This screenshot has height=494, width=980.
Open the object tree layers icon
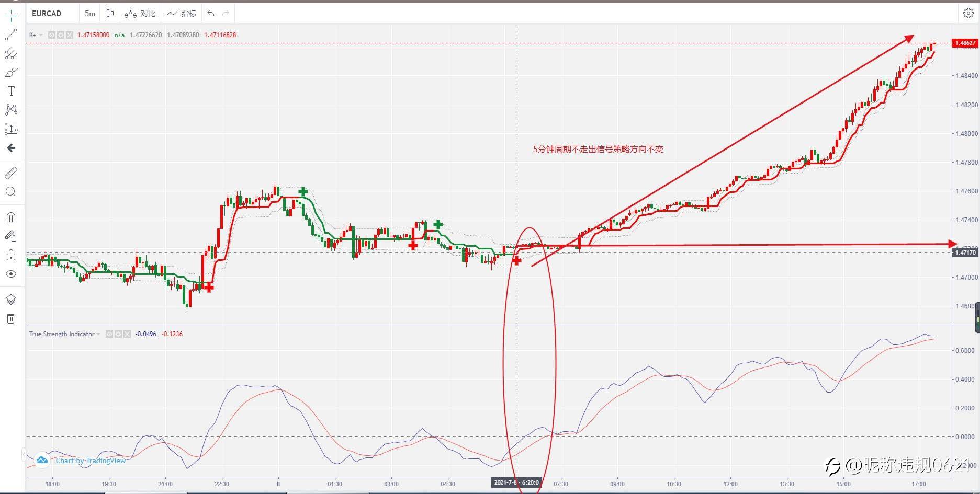[x=11, y=300]
